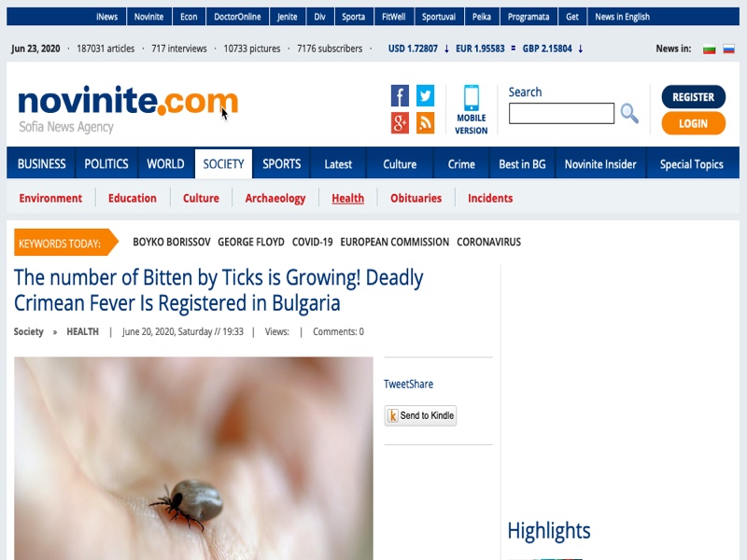Select the Sports navigation tab
747x560 pixels.
(282, 164)
